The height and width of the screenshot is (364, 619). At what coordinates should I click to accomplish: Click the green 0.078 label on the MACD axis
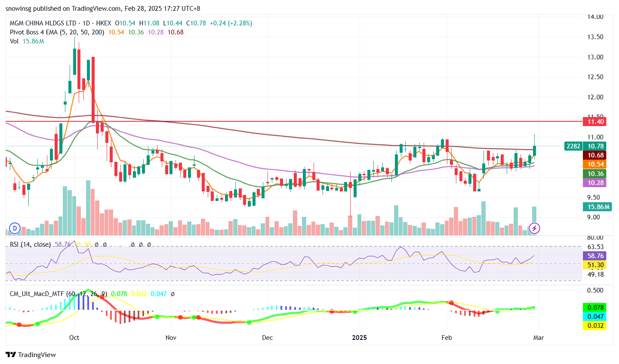coord(594,308)
